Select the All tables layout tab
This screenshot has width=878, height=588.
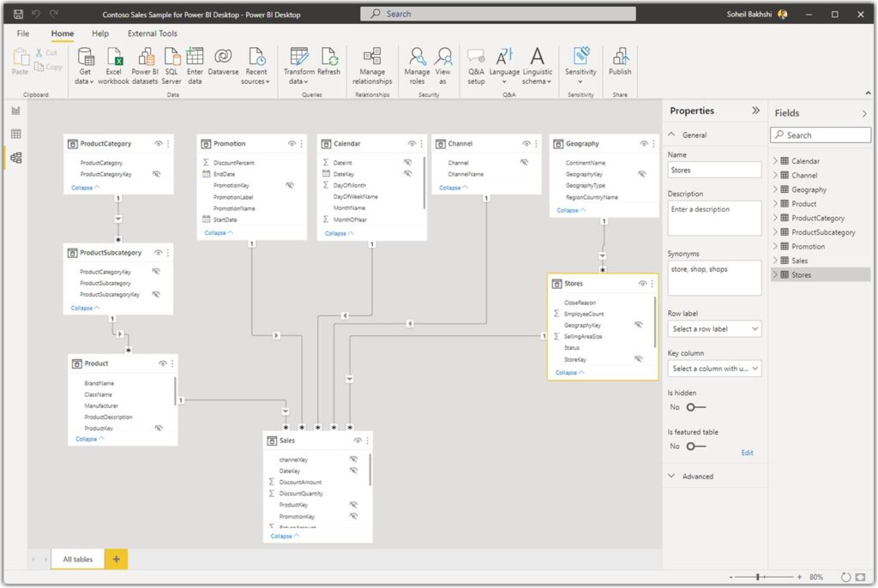coord(78,559)
